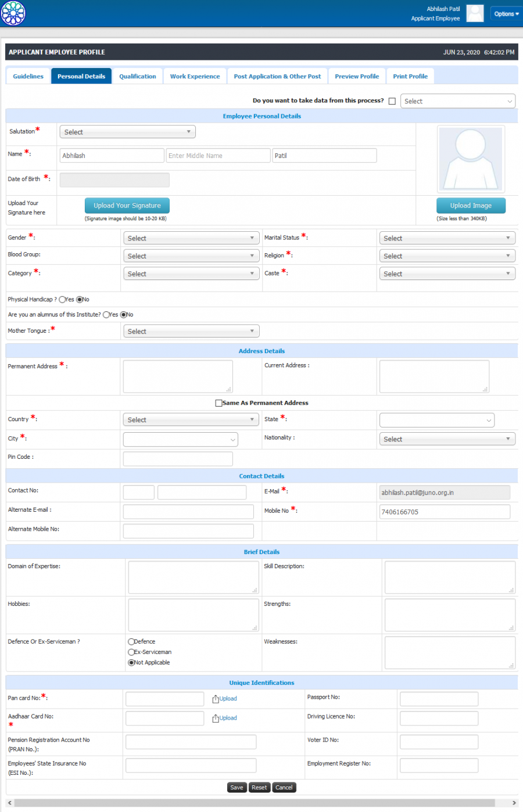
Task: Click the Mobile No field
Action: click(445, 512)
